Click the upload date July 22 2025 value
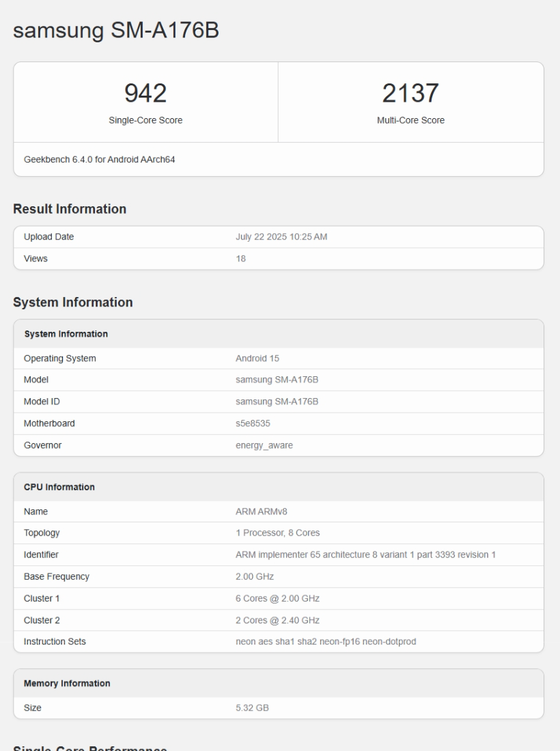 point(282,237)
